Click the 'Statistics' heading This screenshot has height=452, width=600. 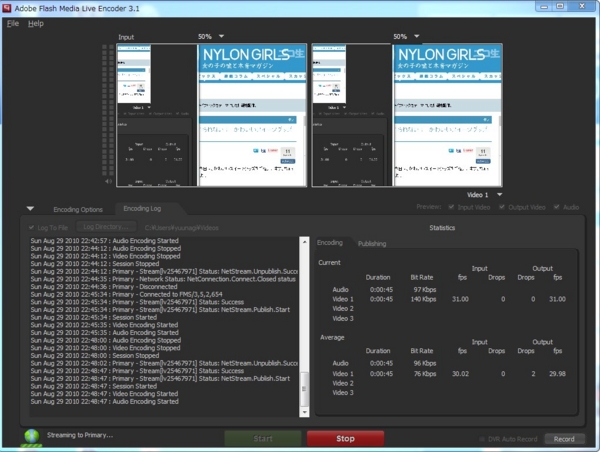click(442, 228)
